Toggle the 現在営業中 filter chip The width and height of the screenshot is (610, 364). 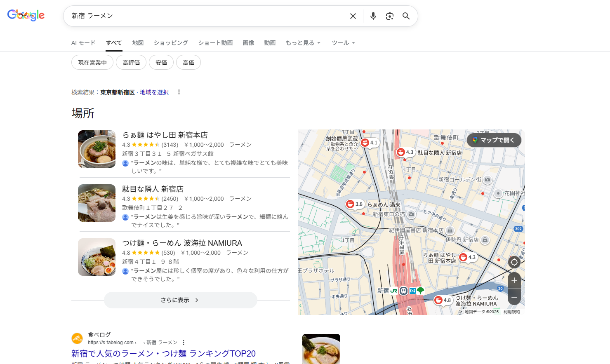click(x=92, y=63)
